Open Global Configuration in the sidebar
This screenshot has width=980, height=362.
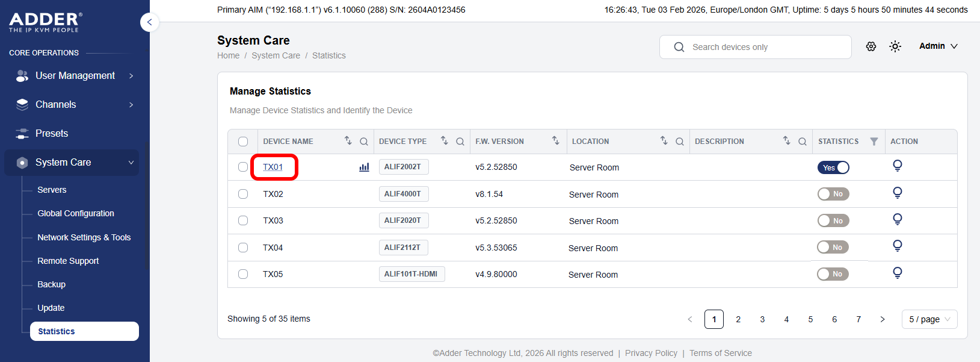click(x=76, y=213)
